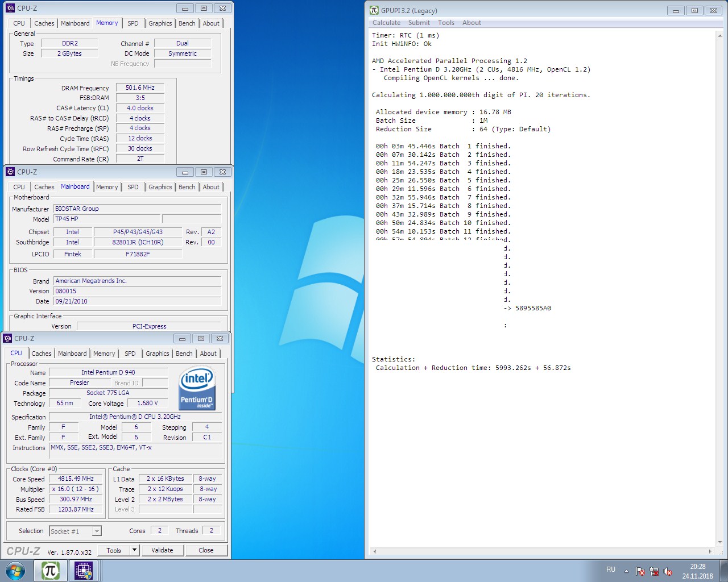Open SPD tab in bottom CPU-Z window
Image resolution: width=728 pixels, height=582 pixels.
[x=130, y=354]
